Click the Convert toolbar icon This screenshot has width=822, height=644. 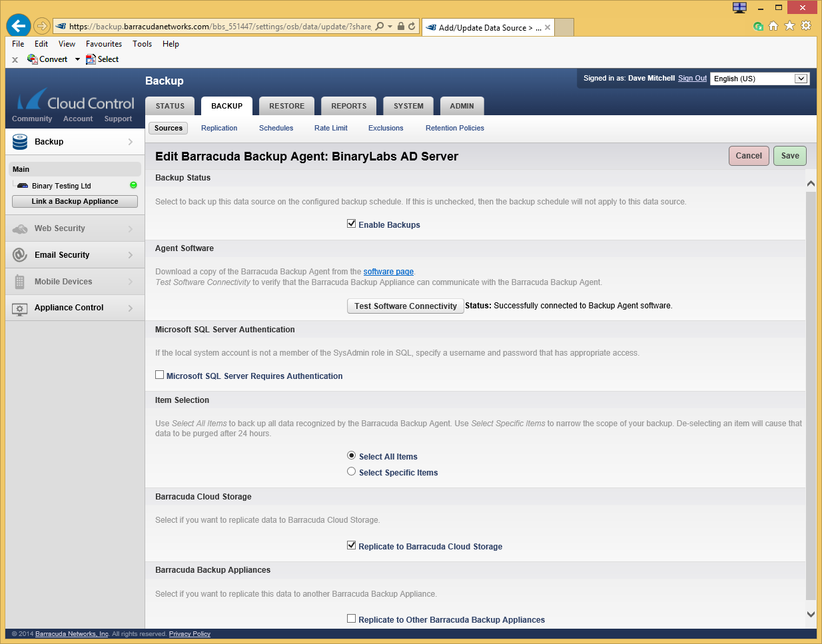32,59
